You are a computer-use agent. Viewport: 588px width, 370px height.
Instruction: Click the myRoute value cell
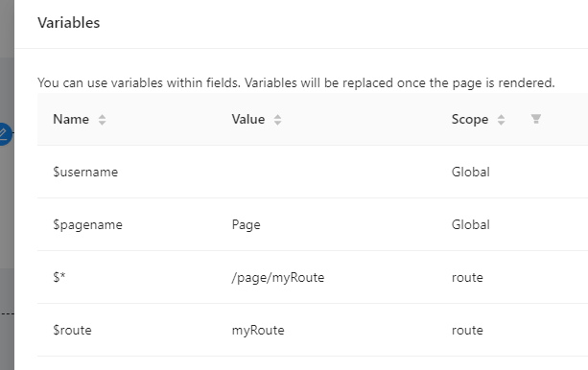tap(258, 331)
